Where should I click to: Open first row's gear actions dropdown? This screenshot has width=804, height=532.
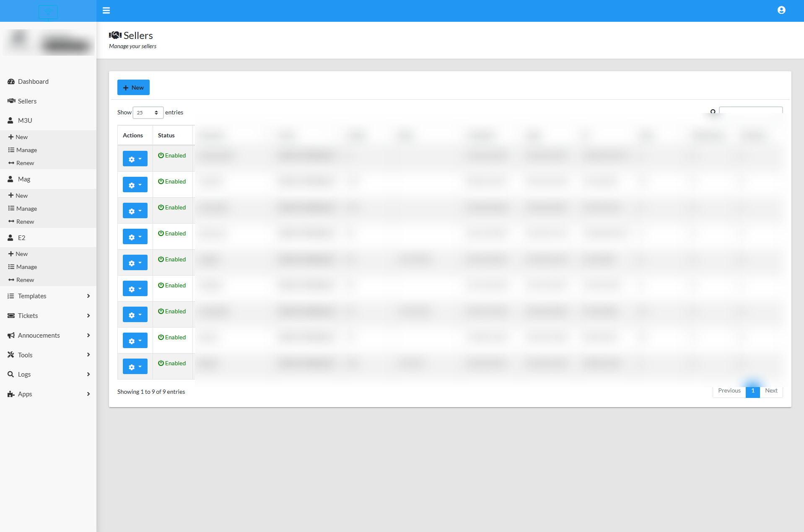click(135, 159)
